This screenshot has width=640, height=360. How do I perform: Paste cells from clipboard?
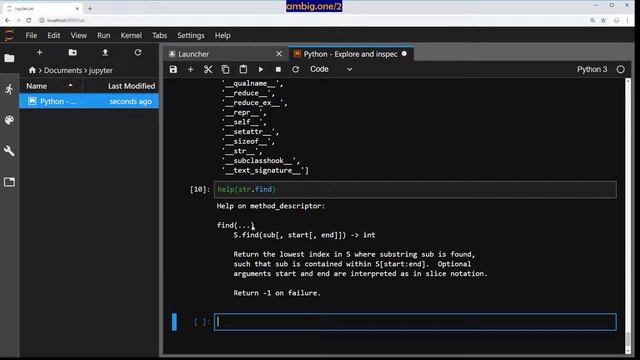coord(243,69)
